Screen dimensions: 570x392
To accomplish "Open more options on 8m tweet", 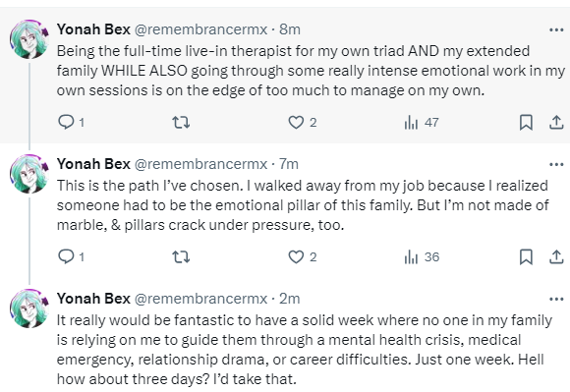I will (556, 29).
